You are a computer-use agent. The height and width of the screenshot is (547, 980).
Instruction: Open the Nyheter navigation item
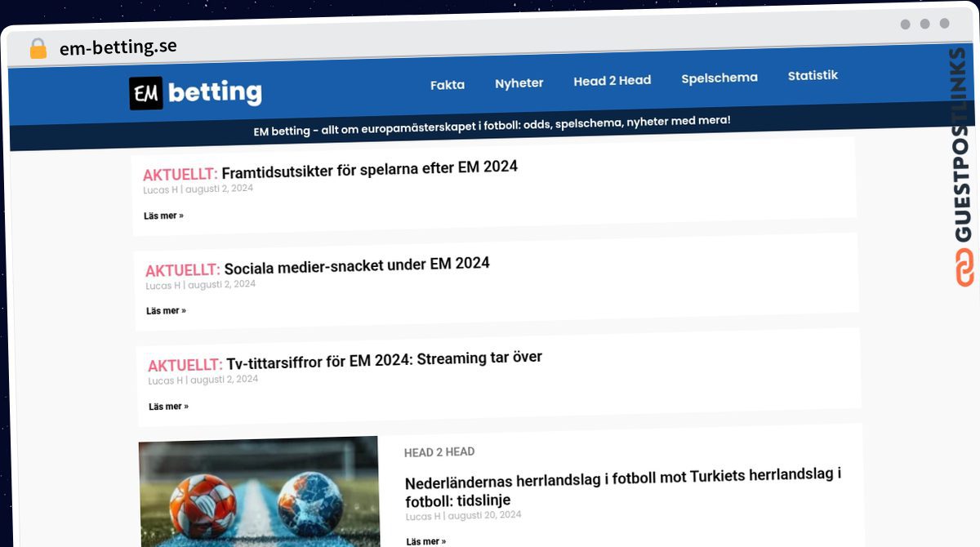click(519, 82)
